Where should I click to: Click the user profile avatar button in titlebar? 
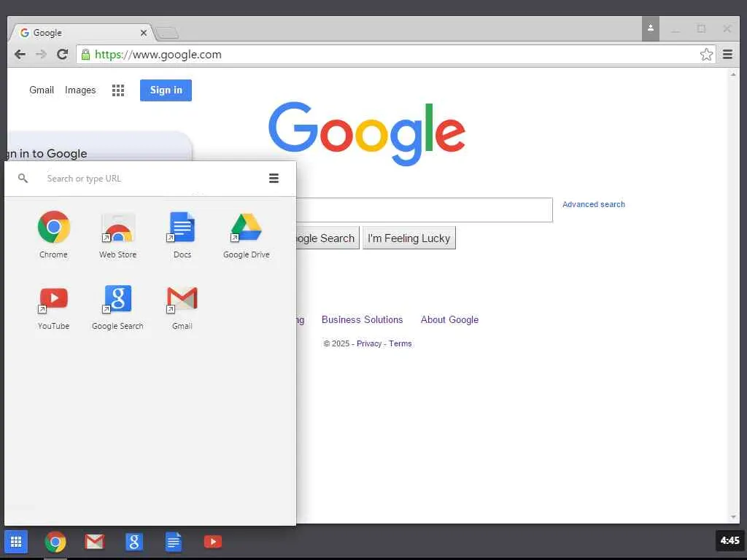[650, 28]
